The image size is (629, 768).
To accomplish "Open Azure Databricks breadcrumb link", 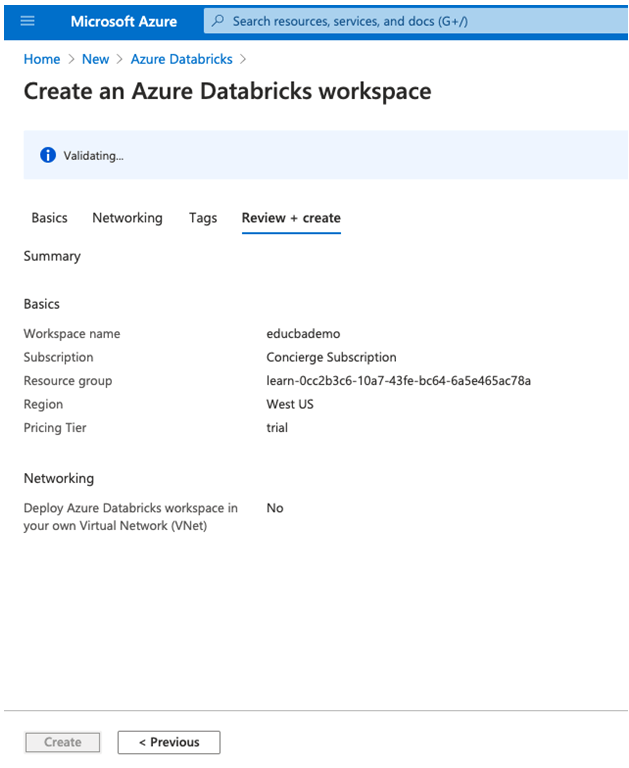I will (181, 59).
